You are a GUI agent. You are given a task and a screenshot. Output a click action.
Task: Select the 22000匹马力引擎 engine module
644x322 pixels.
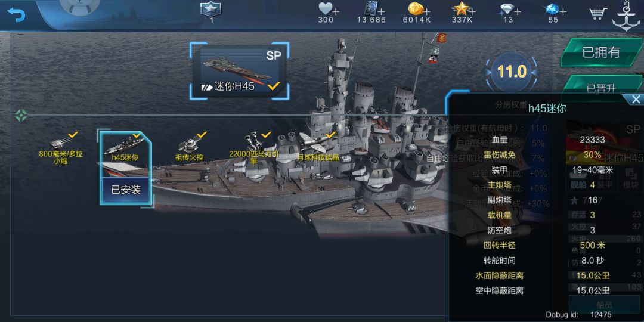click(254, 148)
